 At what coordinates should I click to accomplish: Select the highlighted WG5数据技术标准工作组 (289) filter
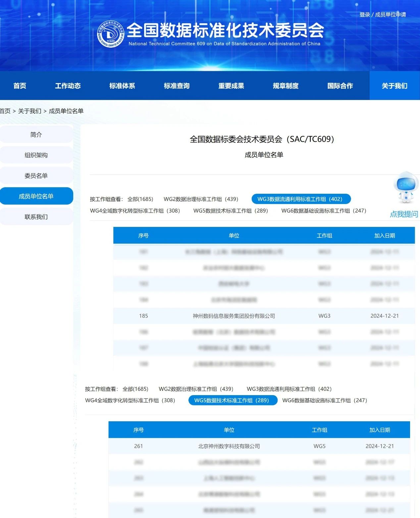(x=233, y=400)
